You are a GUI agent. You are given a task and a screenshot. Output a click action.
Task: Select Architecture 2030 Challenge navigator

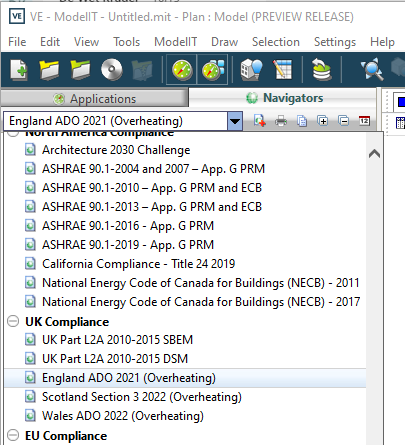[116, 150]
